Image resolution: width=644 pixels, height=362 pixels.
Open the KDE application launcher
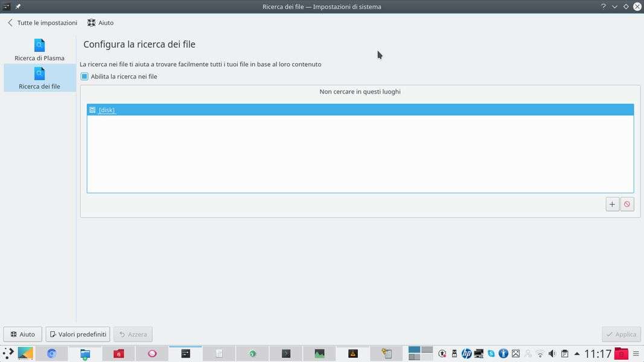(x=8, y=354)
